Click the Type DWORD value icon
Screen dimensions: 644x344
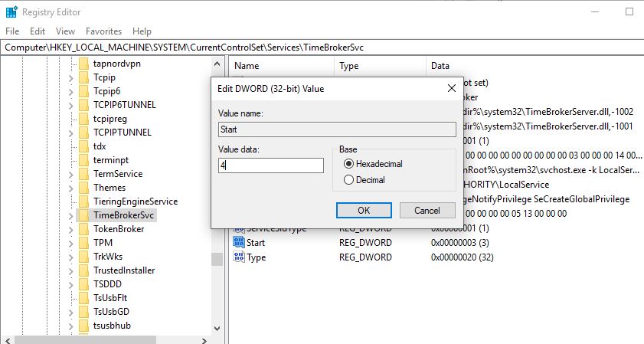(238, 257)
